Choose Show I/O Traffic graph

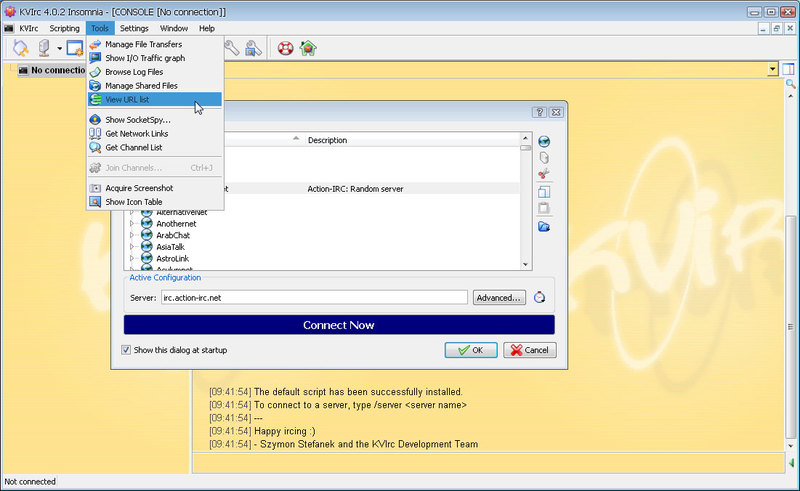(155, 58)
